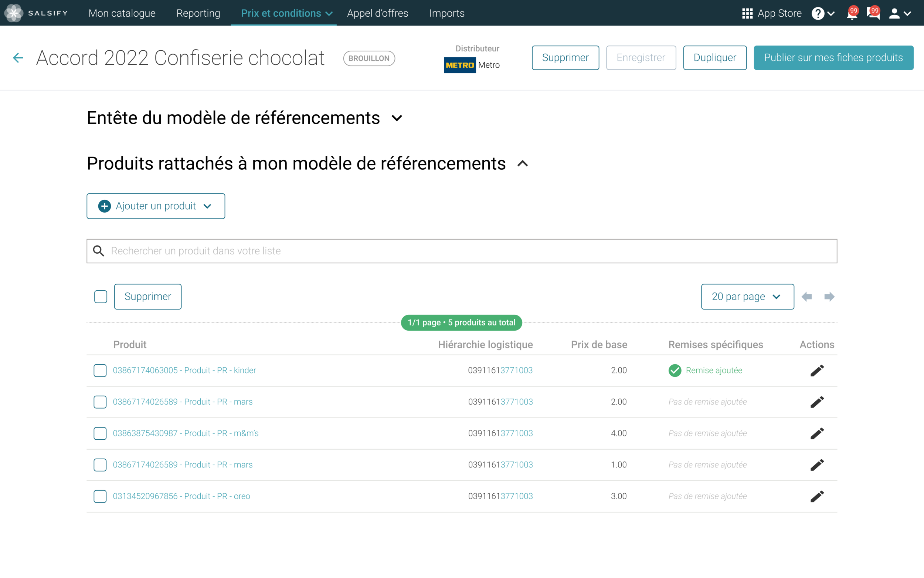This screenshot has height=578, width=924.
Task: Collapse Produits rattachés section chevron
Action: point(523,163)
